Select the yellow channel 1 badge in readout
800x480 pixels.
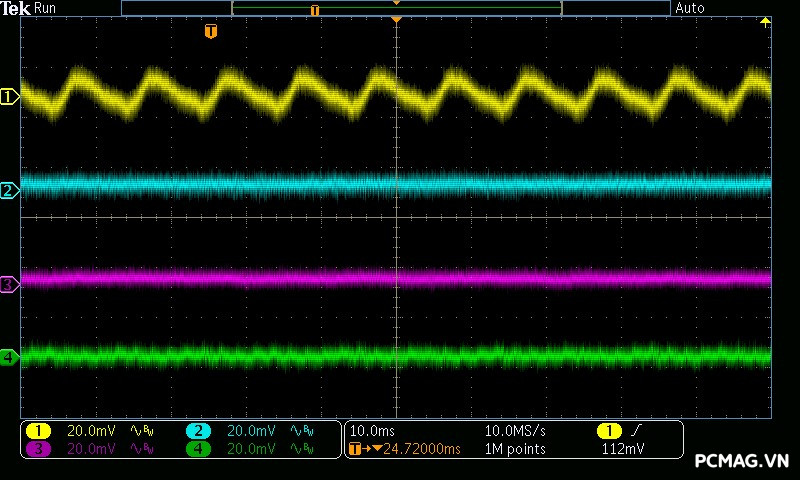38,431
